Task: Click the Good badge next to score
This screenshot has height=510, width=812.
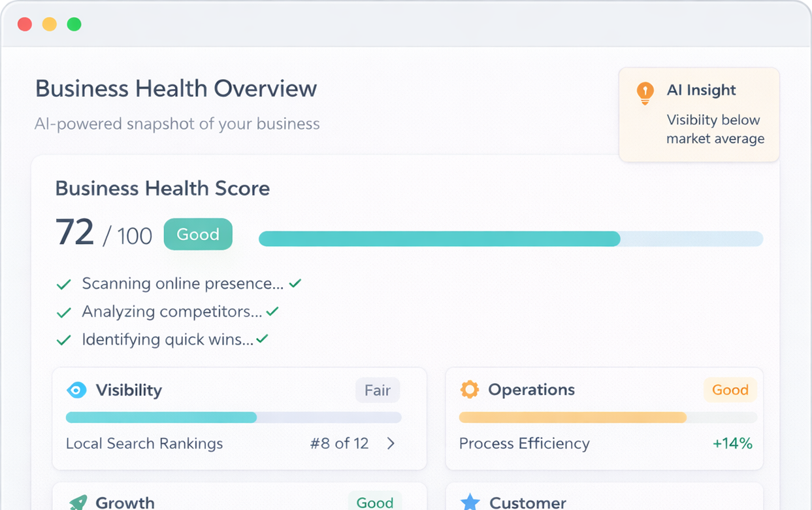Action: [x=198, y=234]
